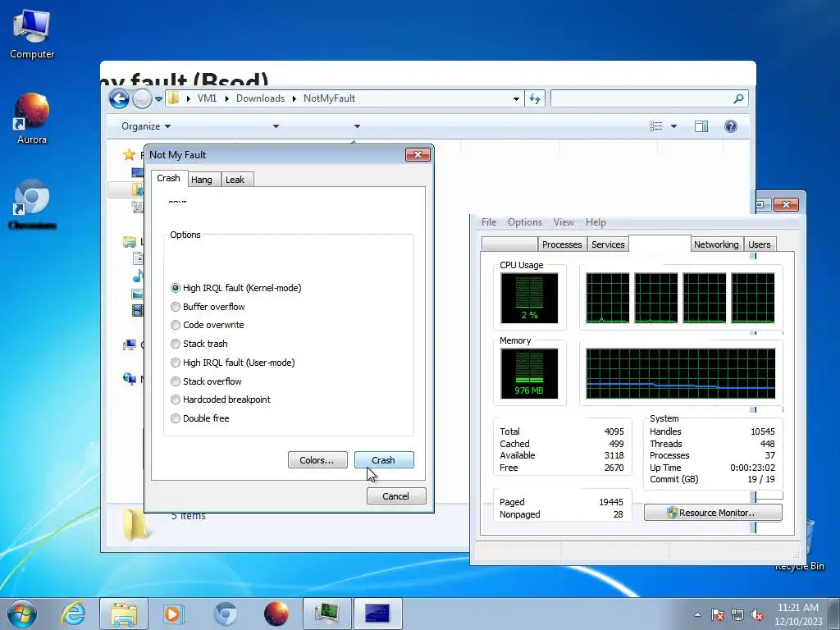Open Chromium from the taskbar
The width and height of the screenshot is (840, 630).
[x=225, y=614]
